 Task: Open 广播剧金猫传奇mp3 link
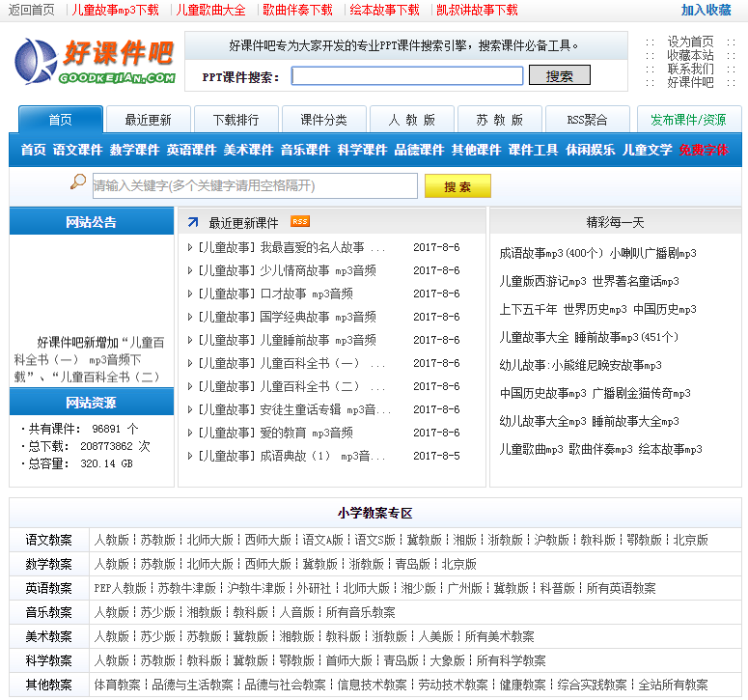pyautogui.click(x=641, y=393)
